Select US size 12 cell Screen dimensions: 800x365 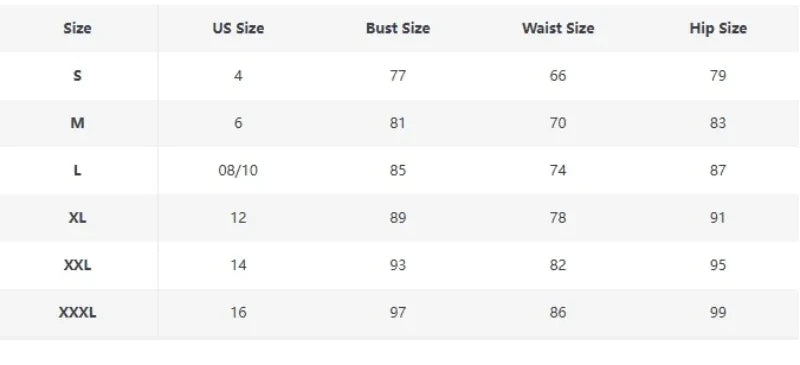coord(238,218)
